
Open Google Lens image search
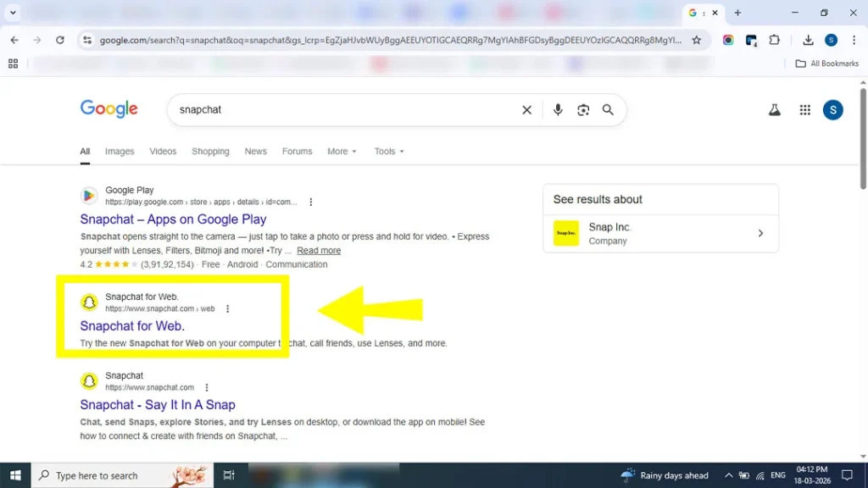[583, 110]
